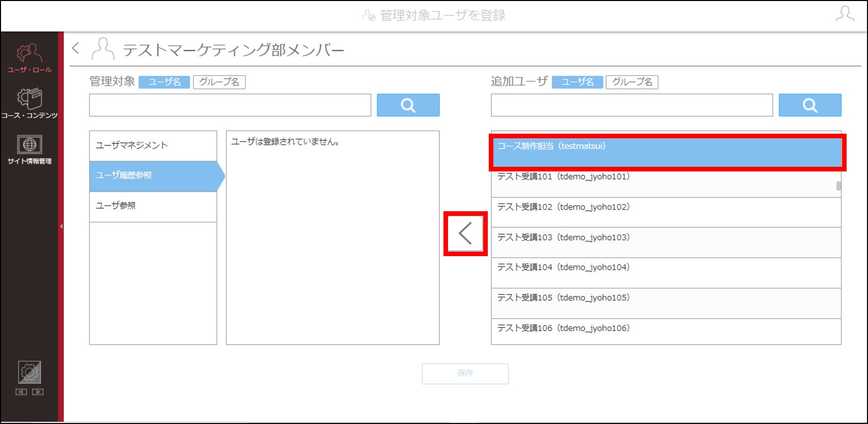Click the small left arrow under gear

point(21,392)
